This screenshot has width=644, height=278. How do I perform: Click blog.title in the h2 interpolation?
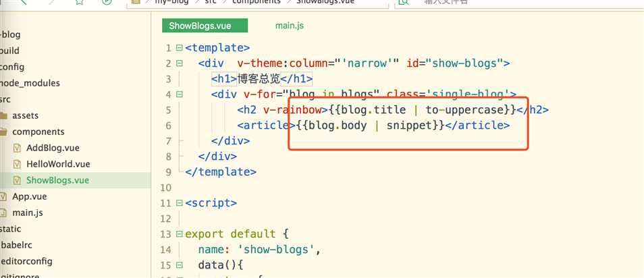click(x=373, y=110)
